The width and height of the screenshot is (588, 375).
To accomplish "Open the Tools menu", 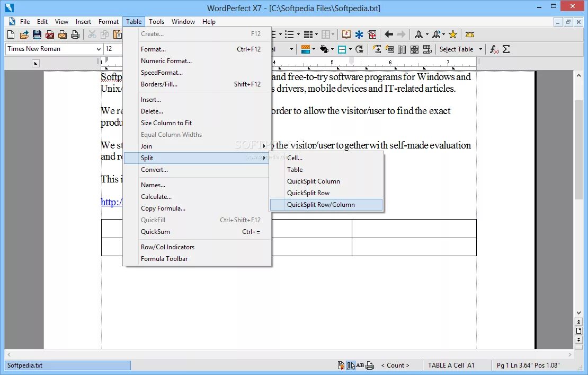I will 156,22.
